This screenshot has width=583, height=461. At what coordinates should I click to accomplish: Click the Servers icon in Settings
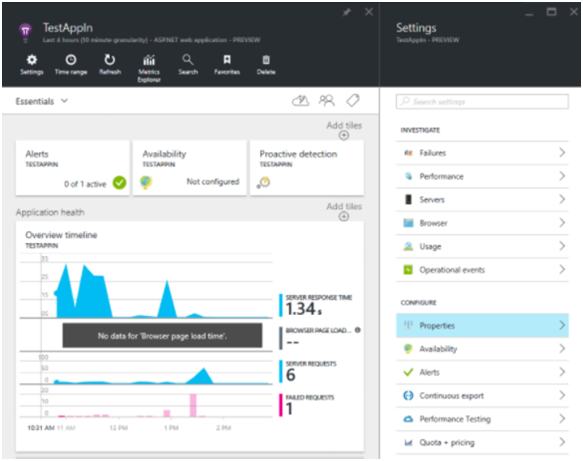pyautogui.click(x=408, y=200)
